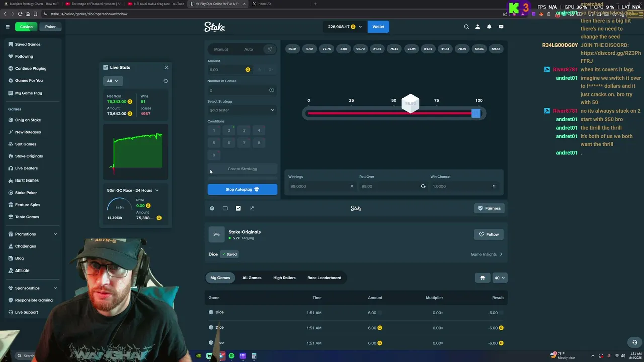Open the Select Strategy dropdown
The width and height of the screenshot is (644, 362).
click(242, 110)
